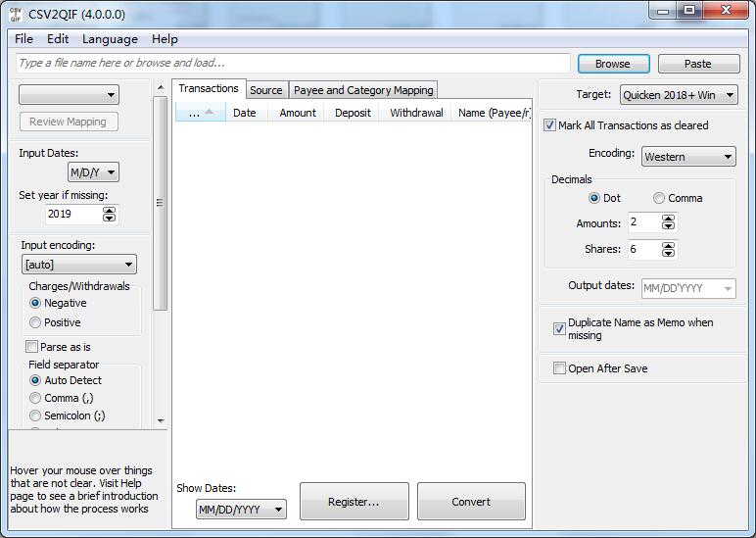Screen dimensions: 756x538
Task: Click the Register... button
Action: point(354,502)
